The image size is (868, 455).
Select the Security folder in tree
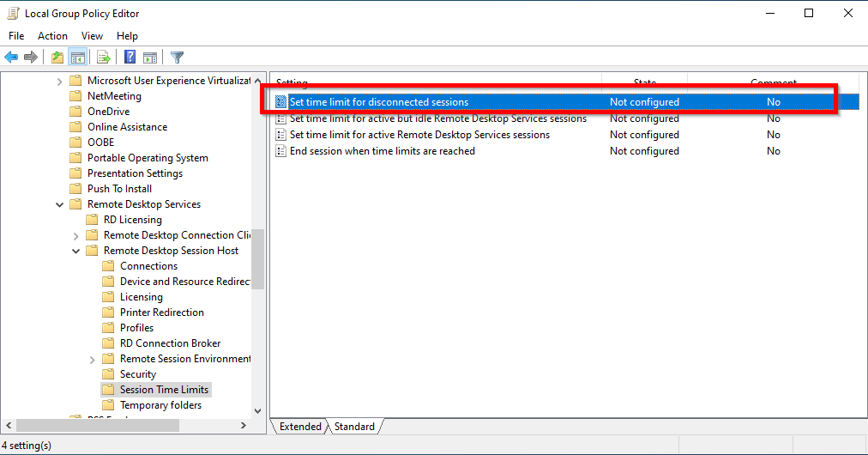click(137, 374)
